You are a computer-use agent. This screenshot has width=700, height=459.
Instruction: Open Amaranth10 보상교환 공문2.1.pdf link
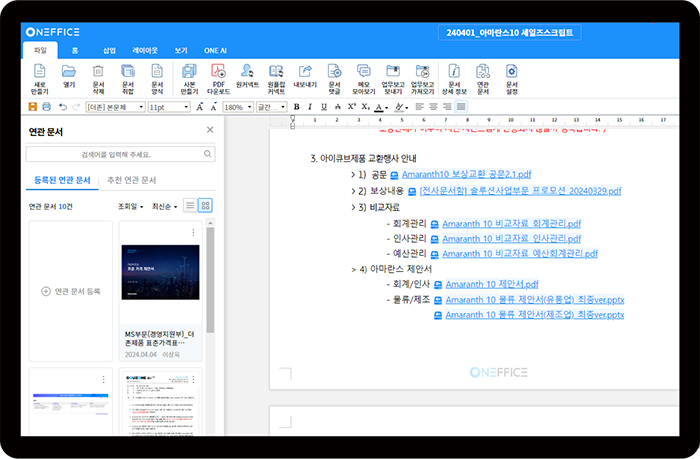pyautogui.click(x=466, y=174)
